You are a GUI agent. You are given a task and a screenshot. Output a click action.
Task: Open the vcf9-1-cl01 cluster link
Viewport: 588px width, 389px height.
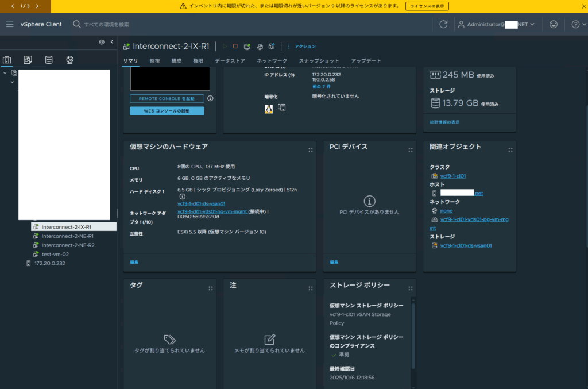(452, 176)
